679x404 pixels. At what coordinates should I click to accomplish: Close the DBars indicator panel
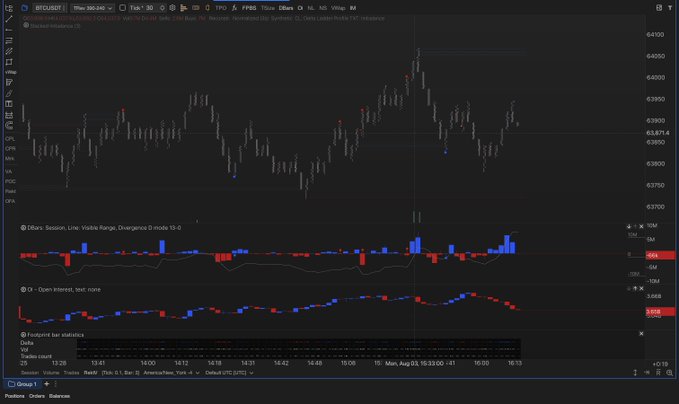(x=641, y=226)
